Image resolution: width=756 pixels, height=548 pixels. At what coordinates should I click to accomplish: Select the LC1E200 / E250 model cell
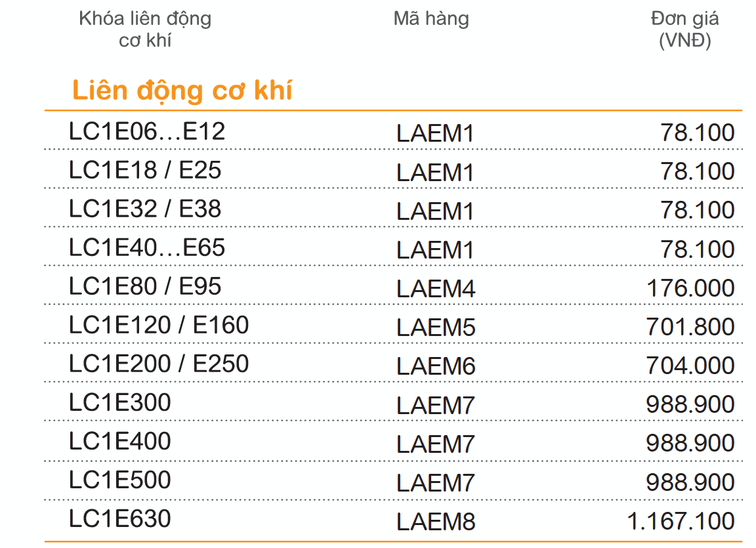coord(159,364)
